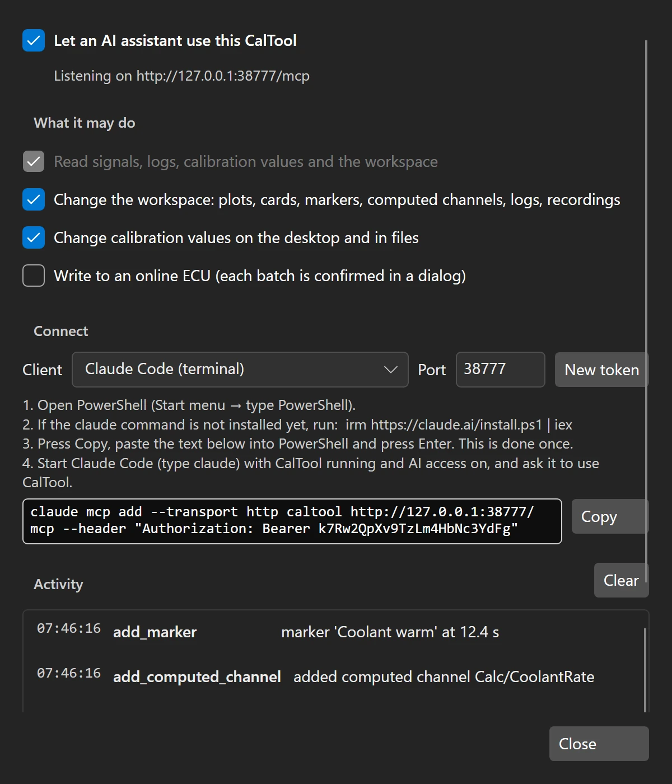The width and height of the screenshot is (672, 784).
Task: Generate a New token
Action: (x=601, y=370)
